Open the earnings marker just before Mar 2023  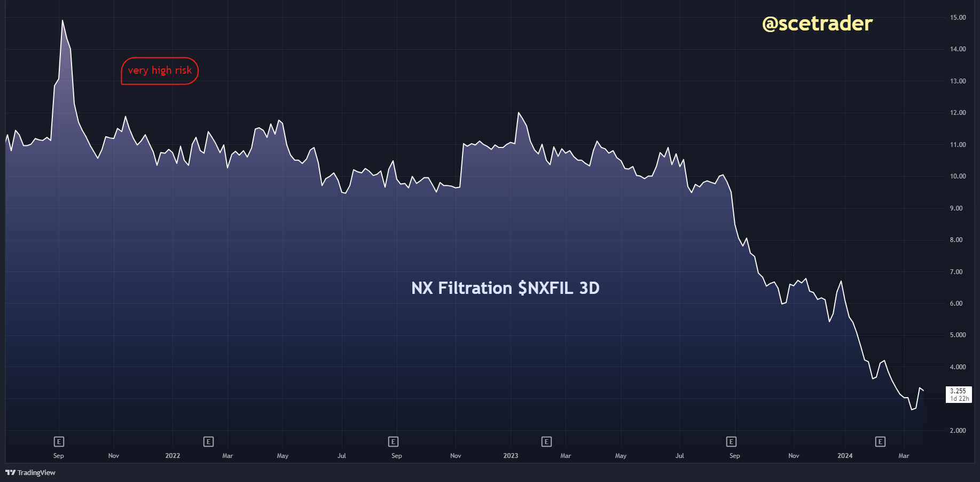tap(546, 441)
